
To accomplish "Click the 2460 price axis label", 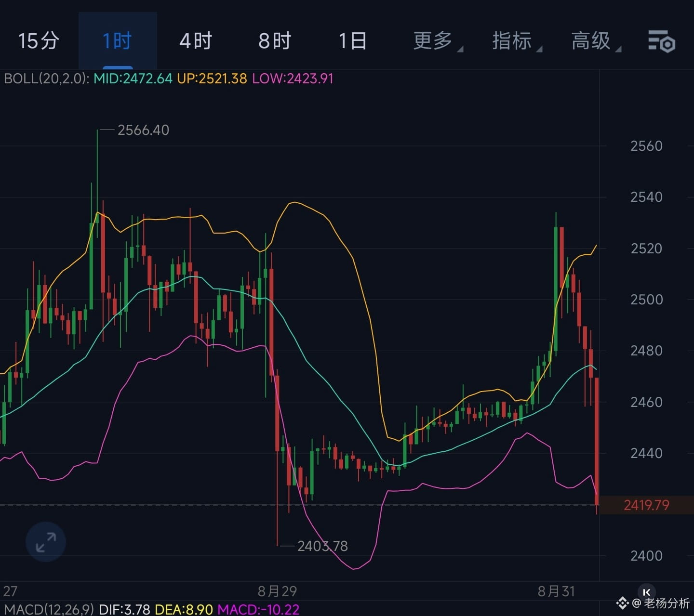I will tap(646, 402).
